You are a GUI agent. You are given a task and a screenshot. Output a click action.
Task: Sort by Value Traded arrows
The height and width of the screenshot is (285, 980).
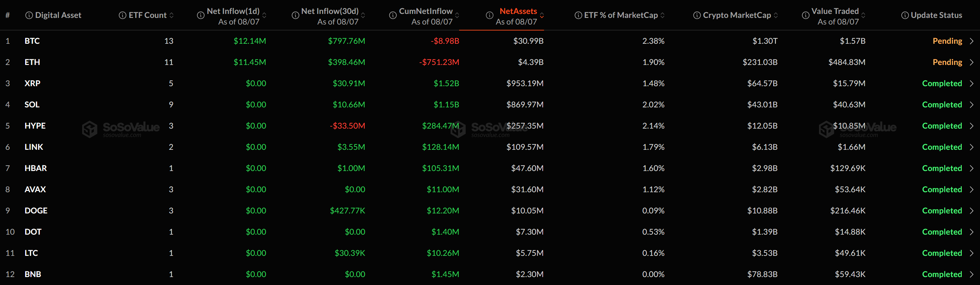coord(863,15)
